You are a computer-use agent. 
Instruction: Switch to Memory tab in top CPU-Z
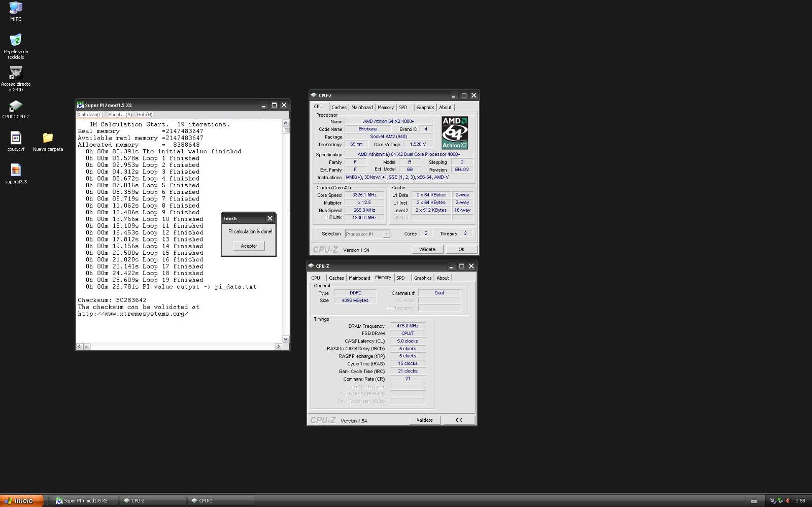coord(386,107)
